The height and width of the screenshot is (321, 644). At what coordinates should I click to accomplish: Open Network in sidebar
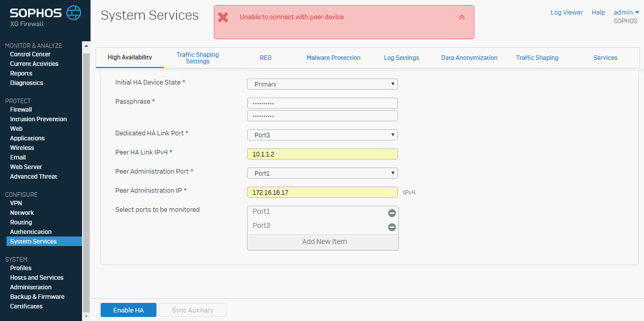pos(22,213)
